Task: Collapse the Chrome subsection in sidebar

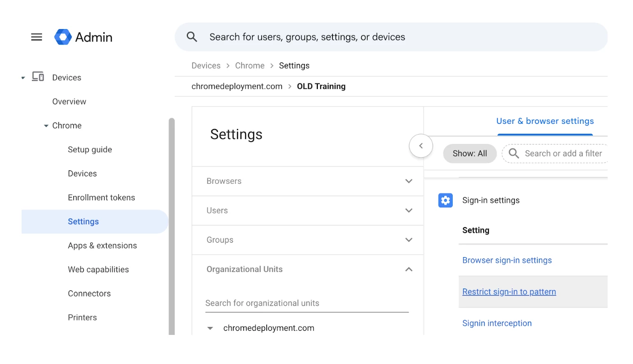Action: pos(46,126)
